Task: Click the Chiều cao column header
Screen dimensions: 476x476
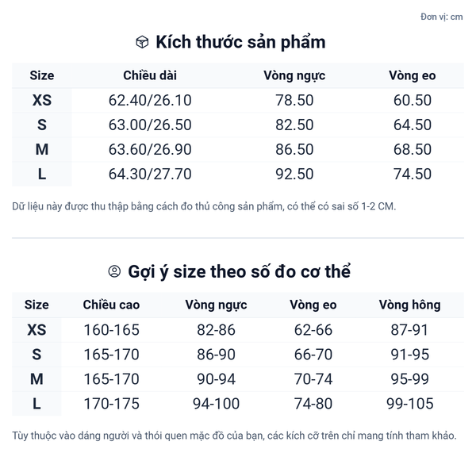Action: [111, 305]
